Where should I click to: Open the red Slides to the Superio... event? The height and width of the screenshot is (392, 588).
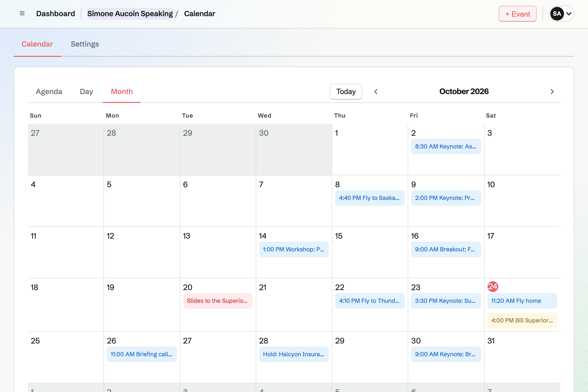point(218,301)
